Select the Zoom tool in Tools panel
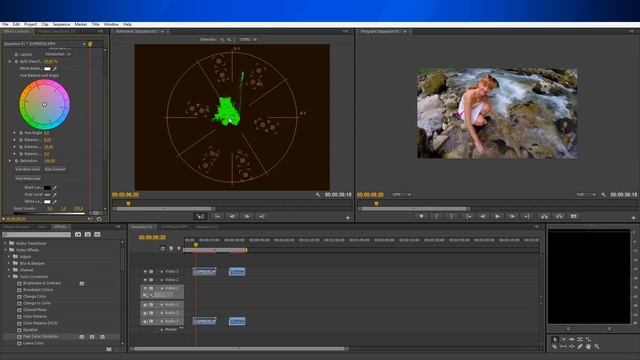640x360 pixels. pos(597,347)
